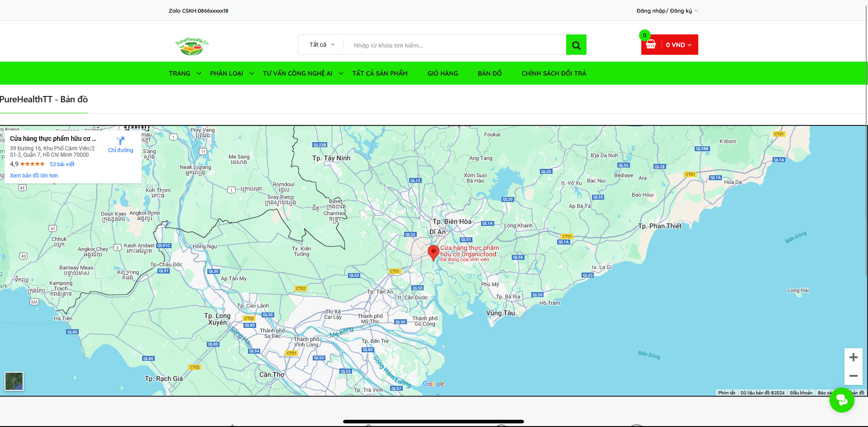
Task: Expand the PHÂN LOẠI menu chevron
Action: point(252,73)
